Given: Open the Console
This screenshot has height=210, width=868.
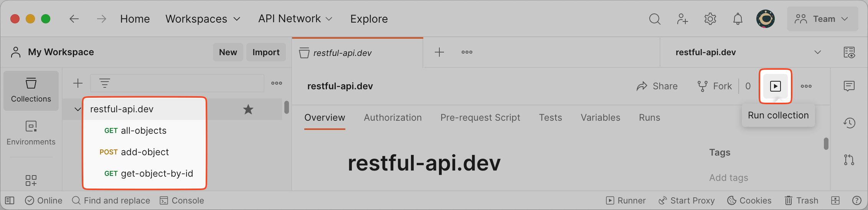Looking at the screenshot, I should tap(182, 200).
